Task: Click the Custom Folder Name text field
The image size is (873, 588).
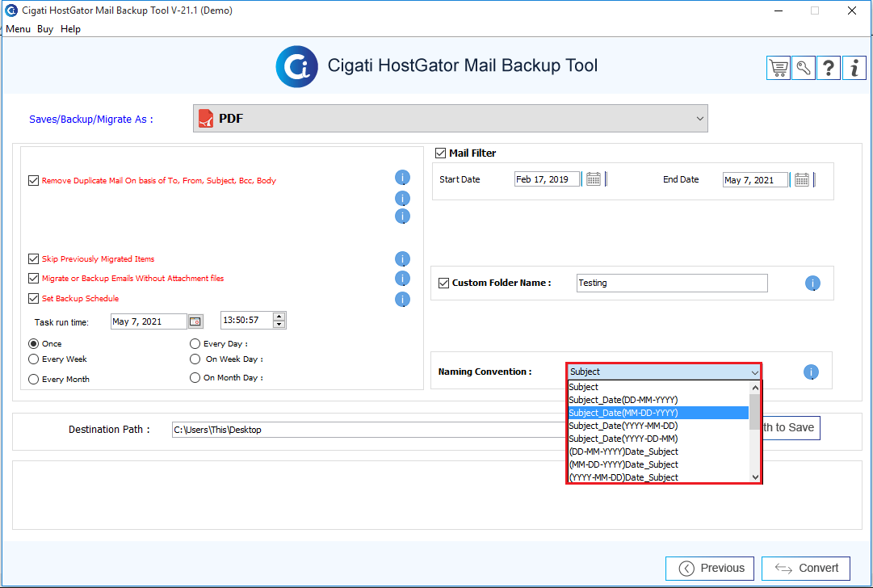Action: point(672,283)
